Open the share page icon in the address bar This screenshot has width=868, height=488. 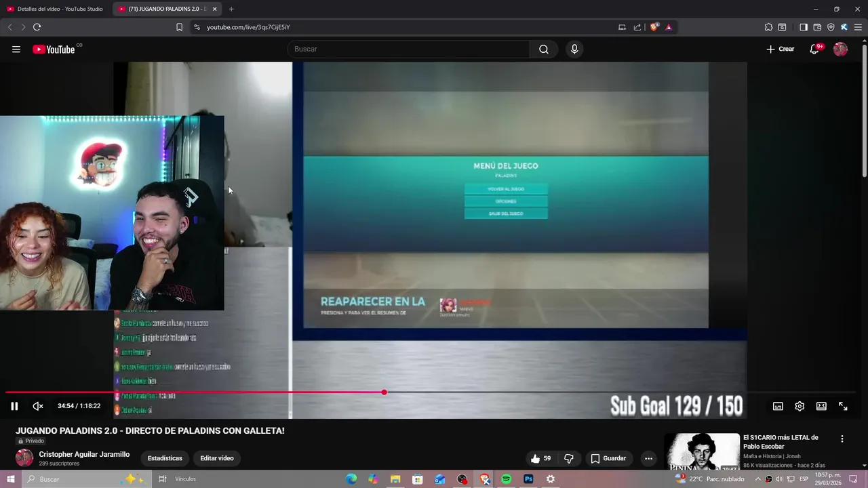click(637, 27)
